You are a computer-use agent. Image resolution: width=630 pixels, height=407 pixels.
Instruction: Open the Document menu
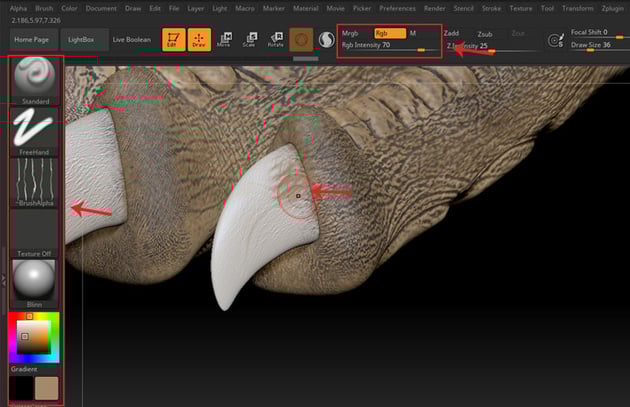(101, 8)
